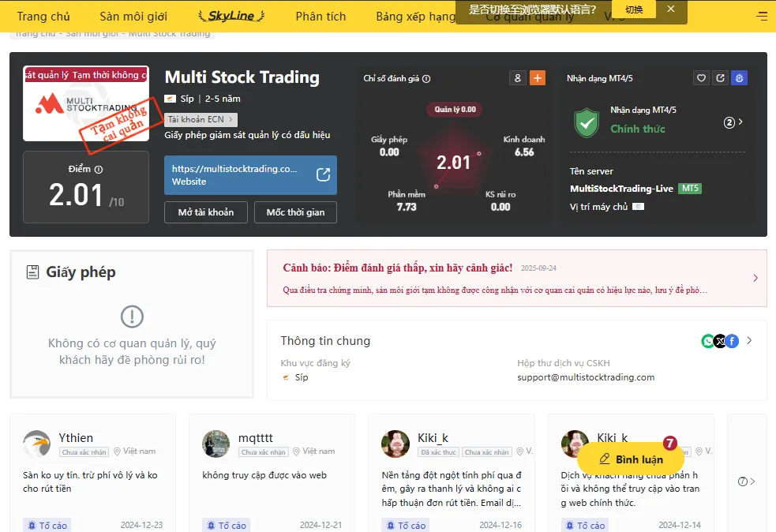This screenshot has height=532, width=776.
Task: Click the Giấy phép document icon
Action: tap(32, 272)
